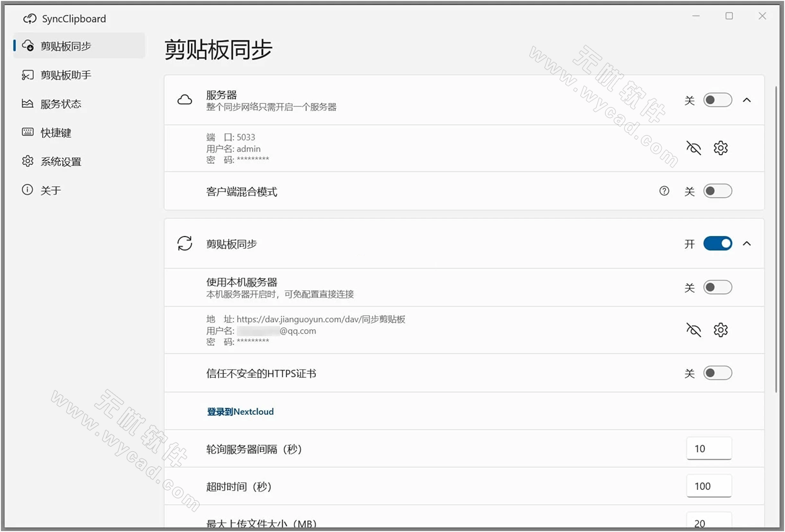The image size is (785, 532).
Task: Click the 登录到Nextcloud link
Action: (239, 411)
